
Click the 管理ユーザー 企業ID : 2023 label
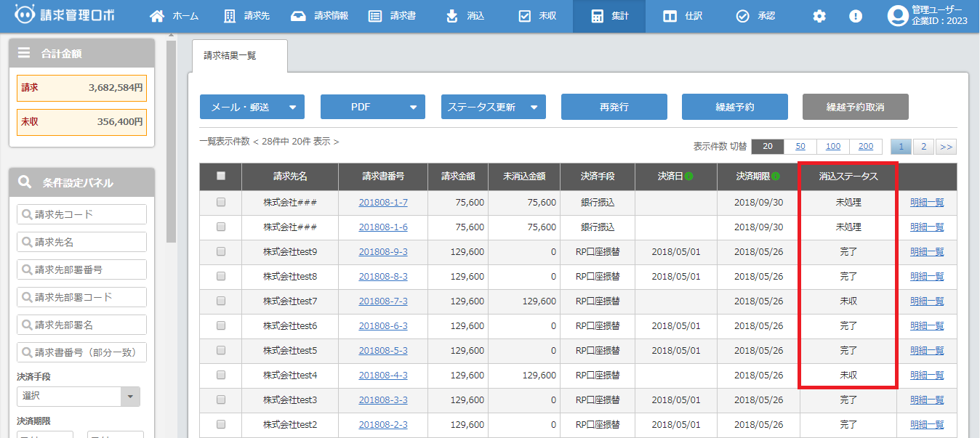pos(939,16)
